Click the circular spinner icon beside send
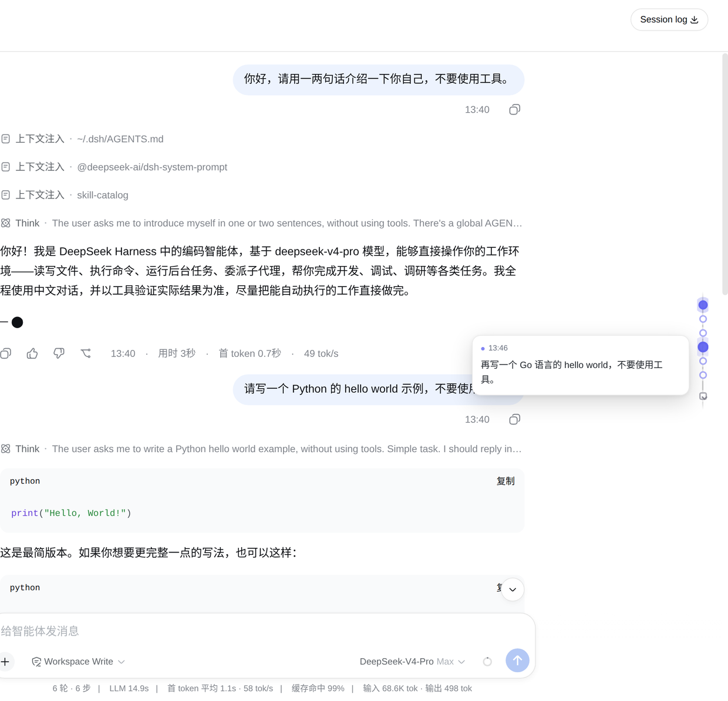This screenshot has width=728, height=701. [x=487, y=662]
